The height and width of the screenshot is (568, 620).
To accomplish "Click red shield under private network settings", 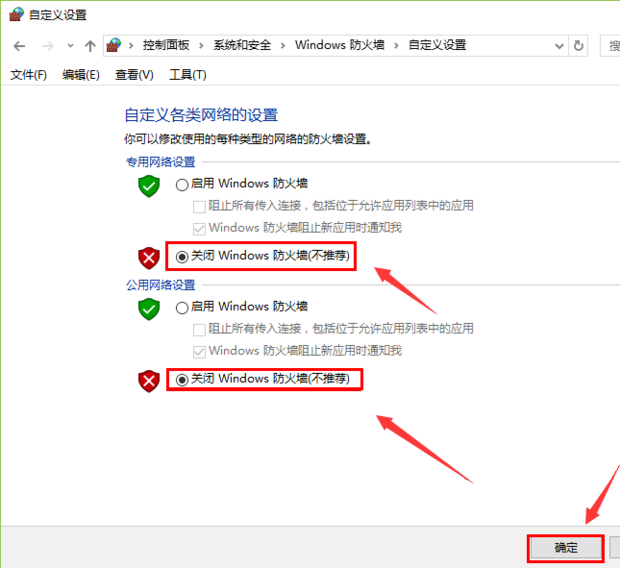I will [x=149, y=258].
